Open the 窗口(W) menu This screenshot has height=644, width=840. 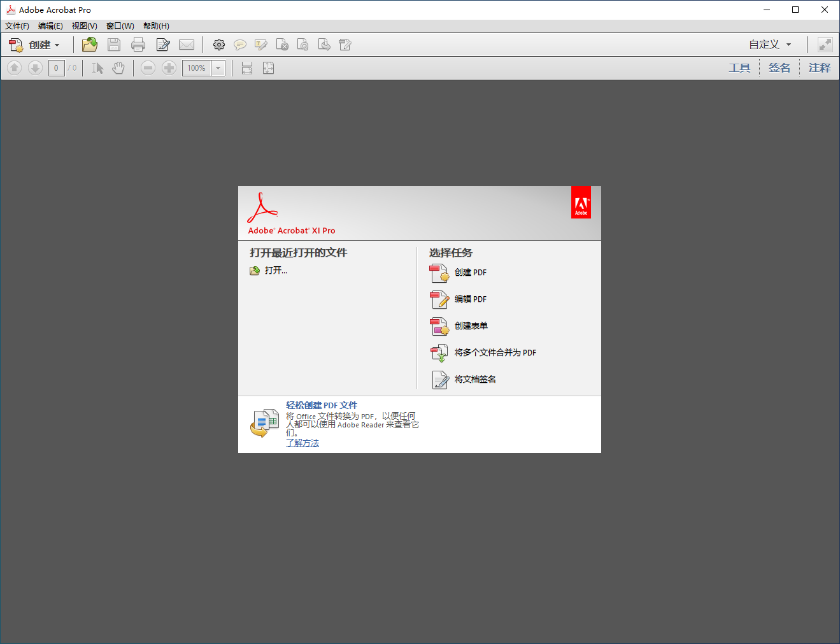tap(120, 26)
